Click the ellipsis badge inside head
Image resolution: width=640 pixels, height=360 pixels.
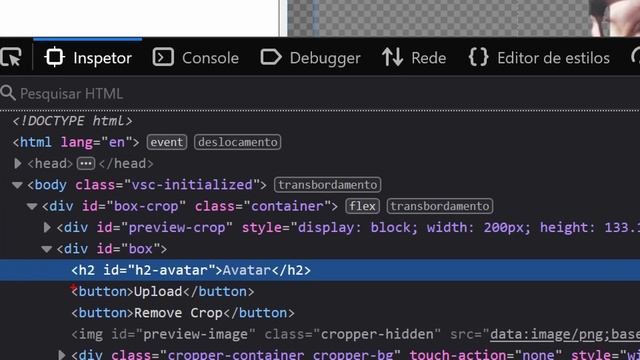(86, 164)
